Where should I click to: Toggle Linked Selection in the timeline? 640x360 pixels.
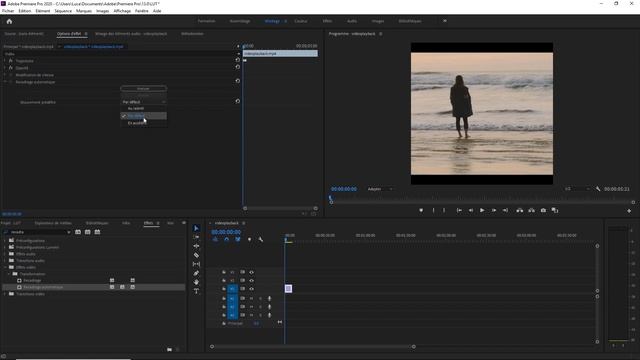click(x=238, y=239)
